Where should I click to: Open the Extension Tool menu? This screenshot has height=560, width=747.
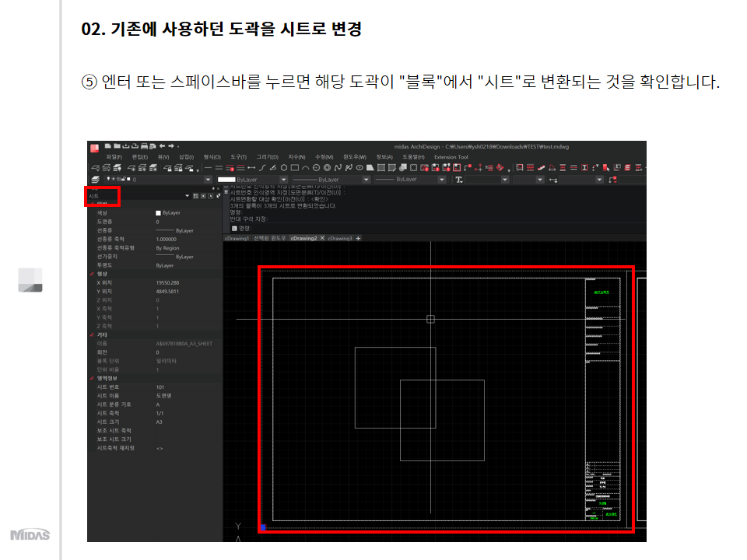coord(451,157)
